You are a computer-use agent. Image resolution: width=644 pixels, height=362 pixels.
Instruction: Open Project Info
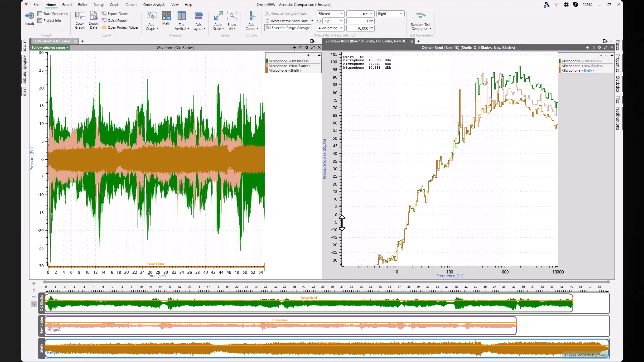[49, 21]
